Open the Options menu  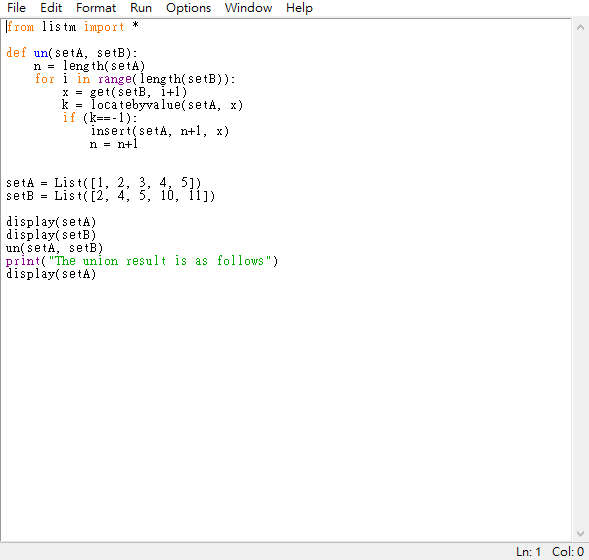point(188,8)
